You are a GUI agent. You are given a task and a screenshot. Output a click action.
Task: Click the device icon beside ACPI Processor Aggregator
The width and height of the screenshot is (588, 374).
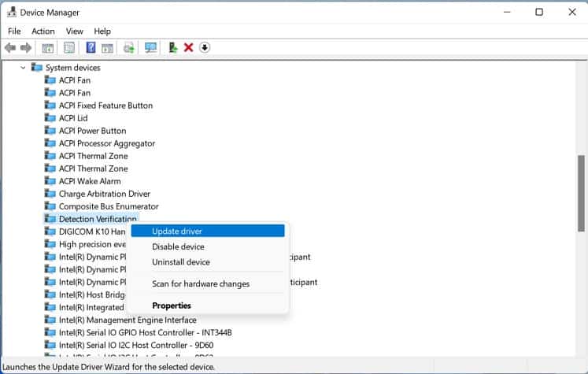[x=50, y=143]
